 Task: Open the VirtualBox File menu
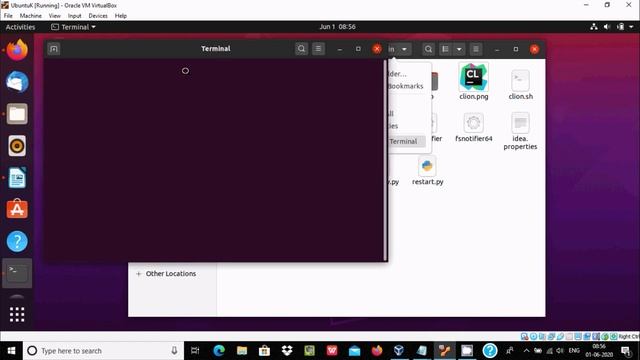(x=8, y=16)
